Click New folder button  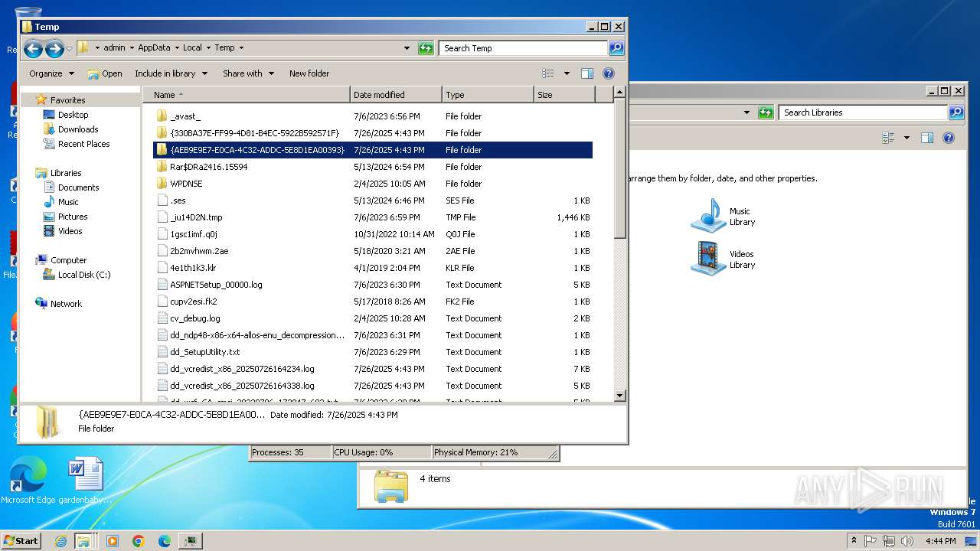click(x=309, y=73)
